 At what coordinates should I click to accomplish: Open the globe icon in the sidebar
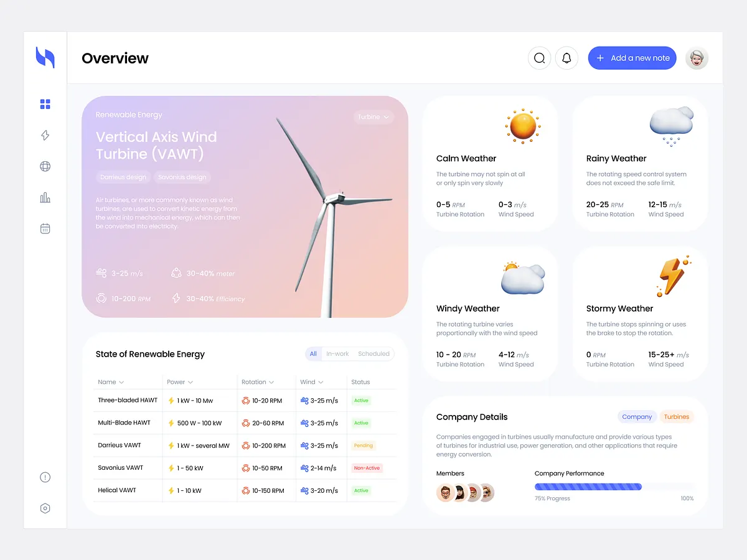tap(45, 166)
